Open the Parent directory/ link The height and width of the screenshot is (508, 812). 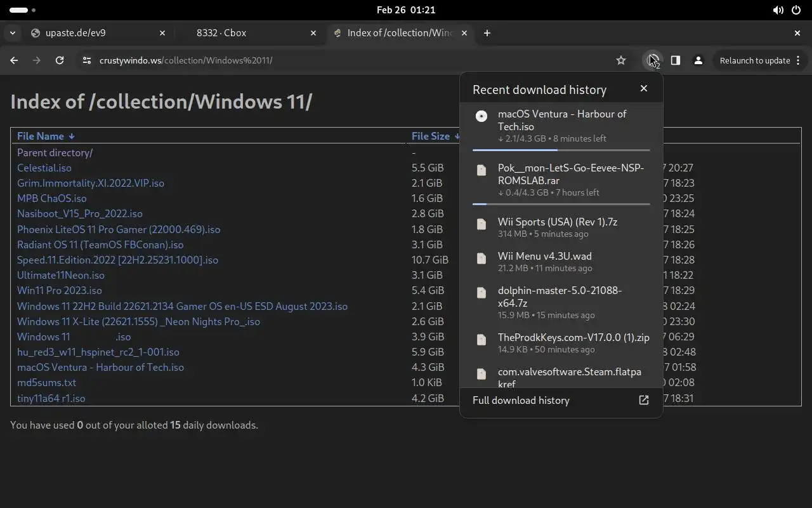pyautogui.click(x=55, y=152)
